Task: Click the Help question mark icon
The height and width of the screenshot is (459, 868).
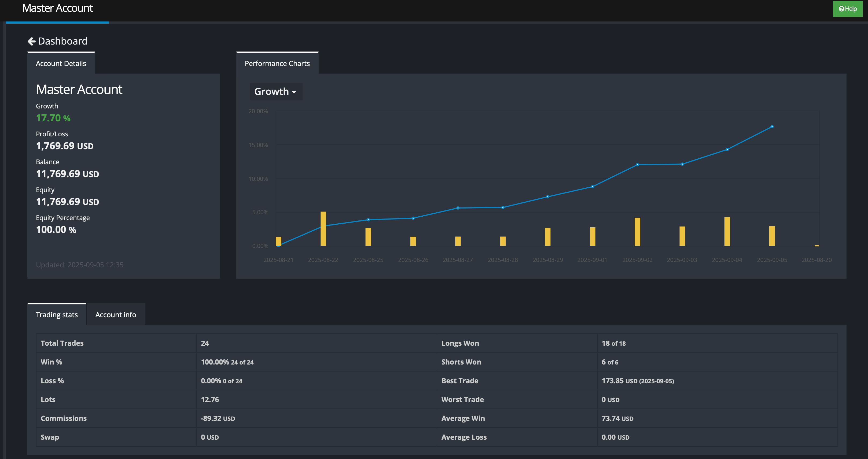Action: (841, 9)
